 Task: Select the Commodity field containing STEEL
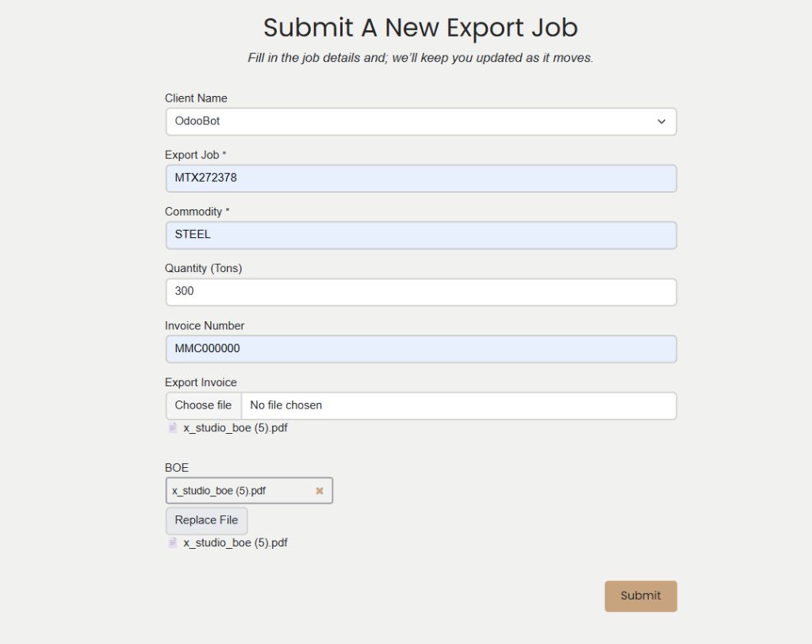(420, 235)
